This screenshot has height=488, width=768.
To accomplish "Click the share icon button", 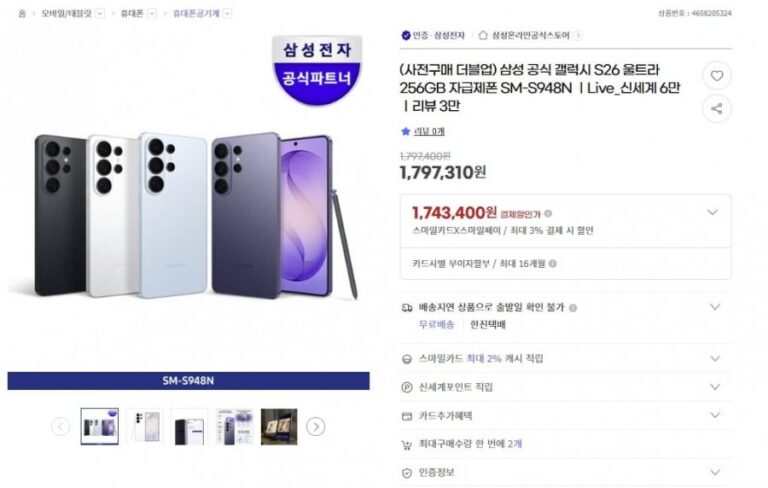I will point(716,109).
